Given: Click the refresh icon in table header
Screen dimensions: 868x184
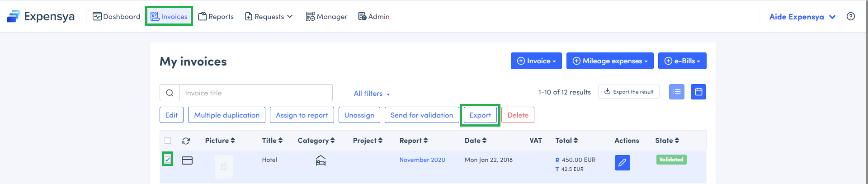Looking at the screenshot, I should (x=186, y=141).
